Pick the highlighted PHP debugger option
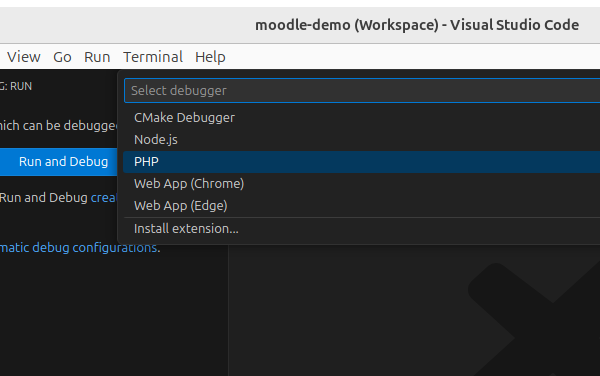Viewport: 600px width, 376px height. (x=362, y=162)
